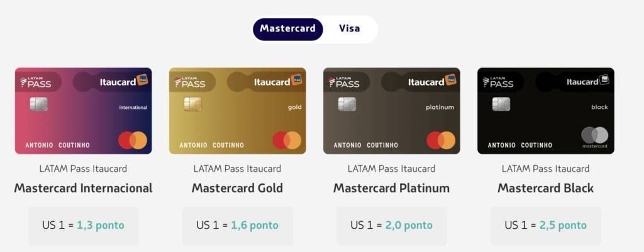Click the Mastercard Internacional title
This screenshot has width=644, height=252.
point(84,188)
